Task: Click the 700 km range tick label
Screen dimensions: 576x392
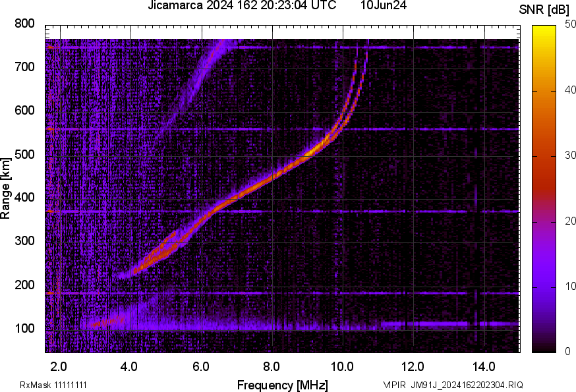Action: [24, 67]
